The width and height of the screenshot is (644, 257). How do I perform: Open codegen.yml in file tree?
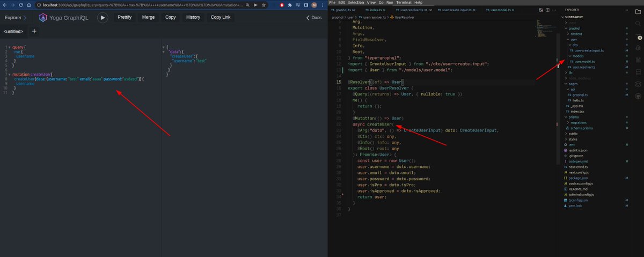tap(577, 161)
